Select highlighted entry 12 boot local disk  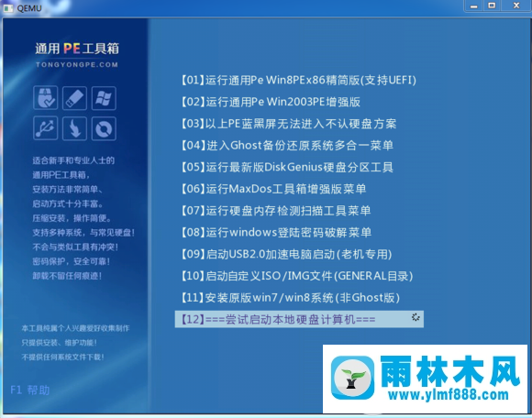pyautogui.click(x=299, y=319)
